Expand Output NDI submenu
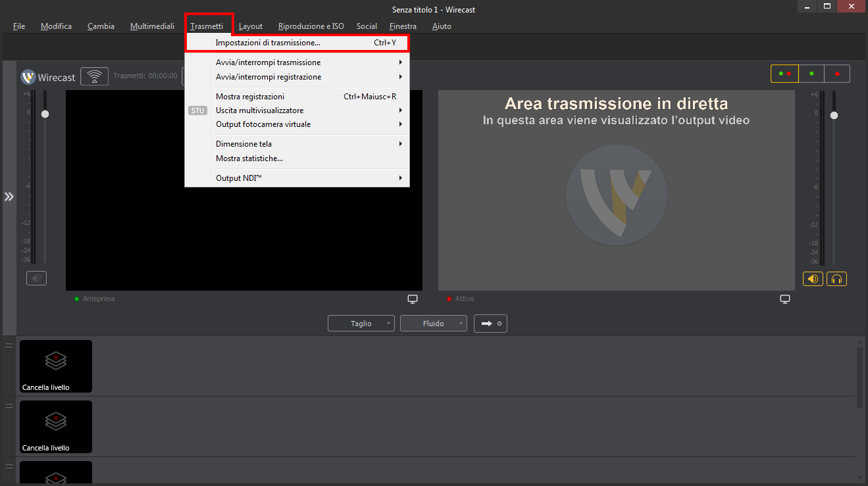Viewport: 868px width, 486px height. click(297, 178)
